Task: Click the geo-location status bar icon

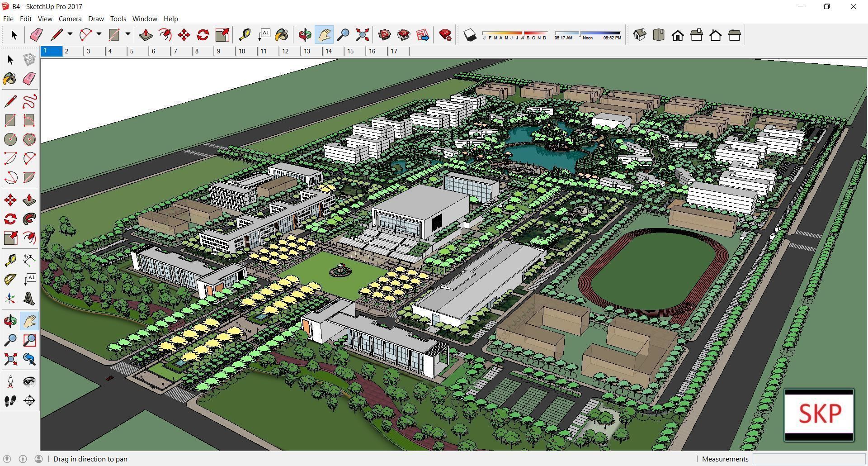Action: click(x=7, y=459)
